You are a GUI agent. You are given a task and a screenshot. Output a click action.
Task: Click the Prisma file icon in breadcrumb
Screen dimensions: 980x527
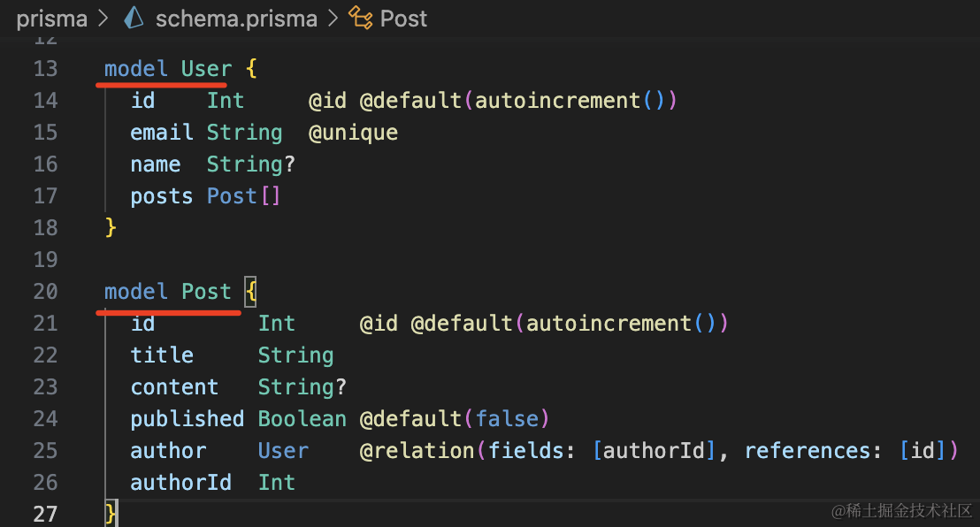(134, 18)
